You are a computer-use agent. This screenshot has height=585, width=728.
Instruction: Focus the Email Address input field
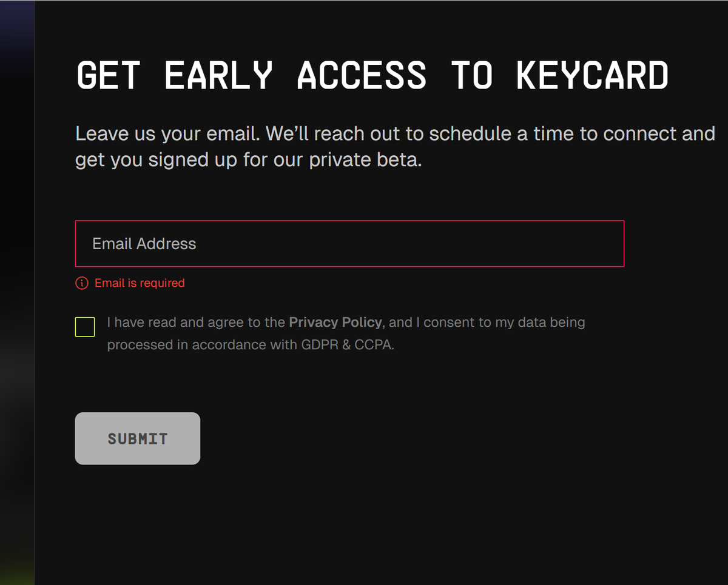pyautogui.click(x=349, y=244)
